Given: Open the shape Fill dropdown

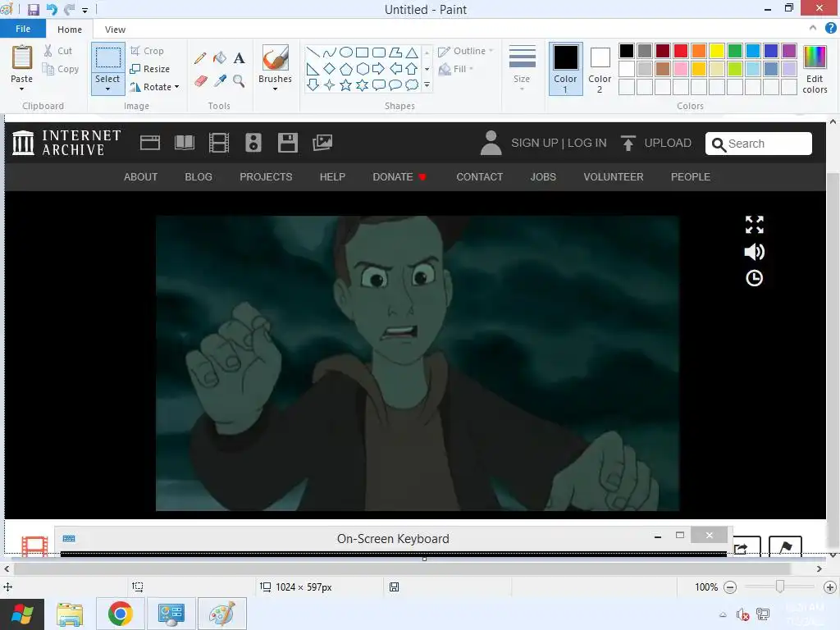Looking at the screenshot, I should pyautogui.click(x=456, y=69).
